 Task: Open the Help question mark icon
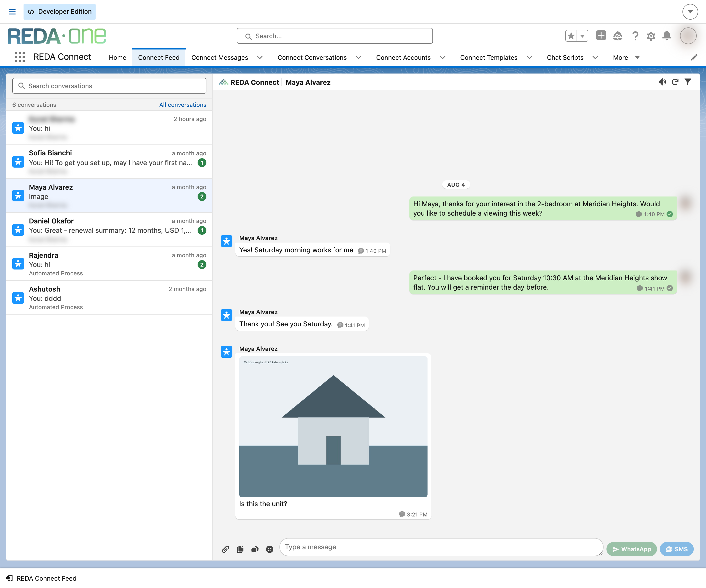click(x=635, y=36)
